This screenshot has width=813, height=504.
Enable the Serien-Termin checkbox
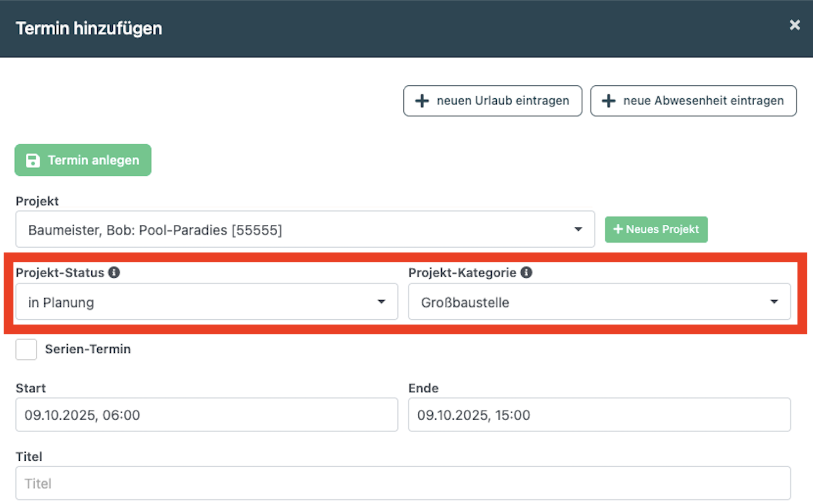pos(26,349)
